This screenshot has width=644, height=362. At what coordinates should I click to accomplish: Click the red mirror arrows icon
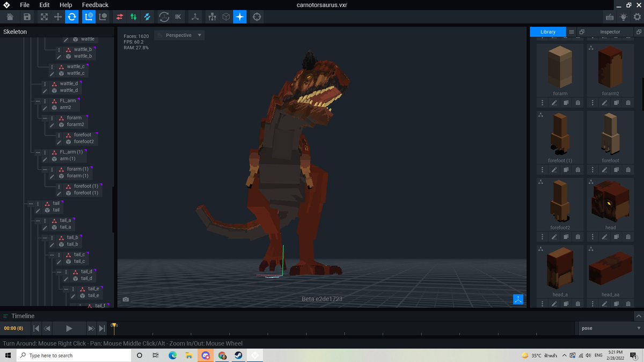pos(120,17)
